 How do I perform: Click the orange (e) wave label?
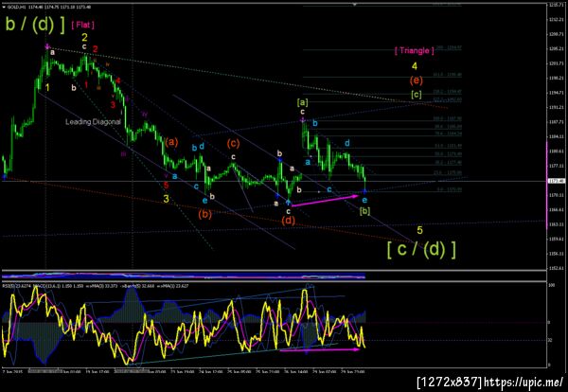tap(417, 80)
